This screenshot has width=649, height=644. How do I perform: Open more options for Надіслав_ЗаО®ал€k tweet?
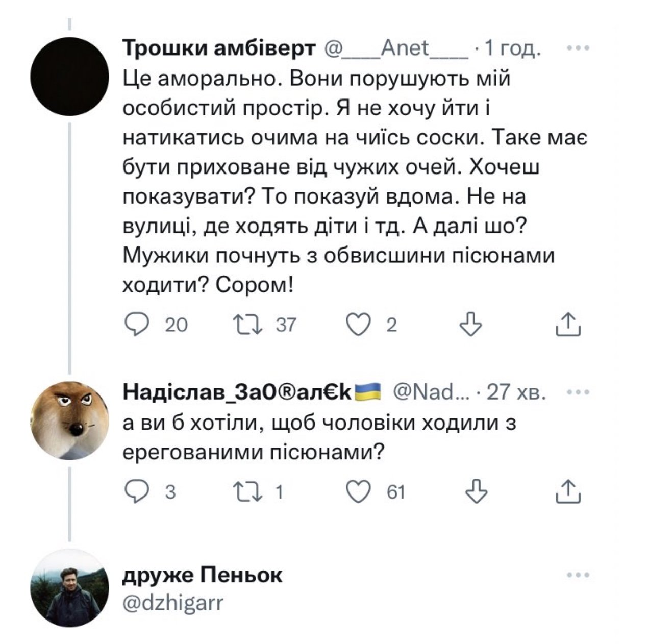pos(579,392)
